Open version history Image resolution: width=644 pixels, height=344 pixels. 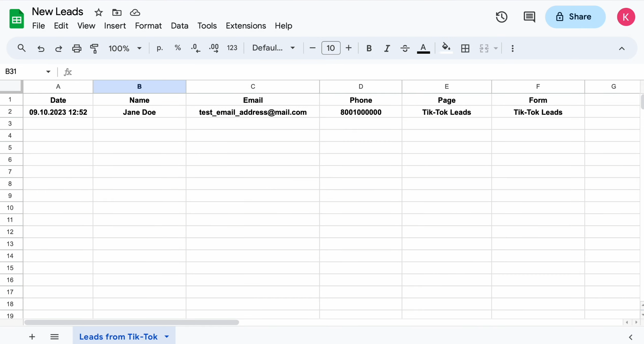click(501, 16)
